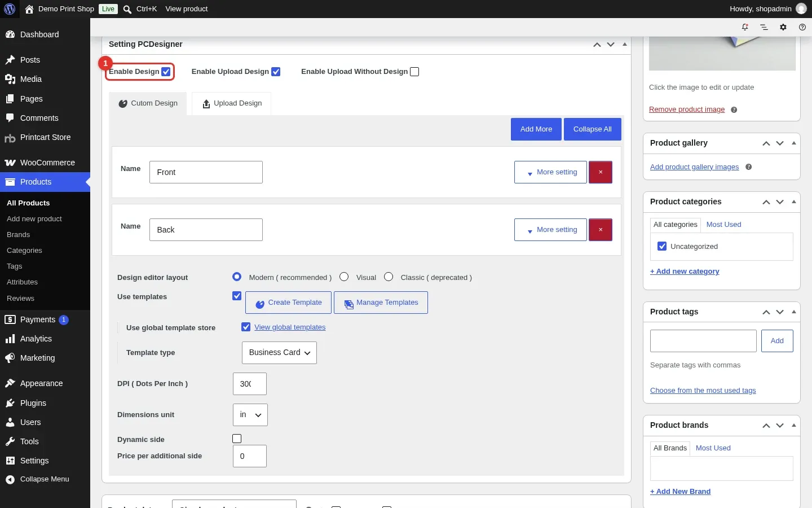
Task: Open the Template type dropdown
Action: 279,353
